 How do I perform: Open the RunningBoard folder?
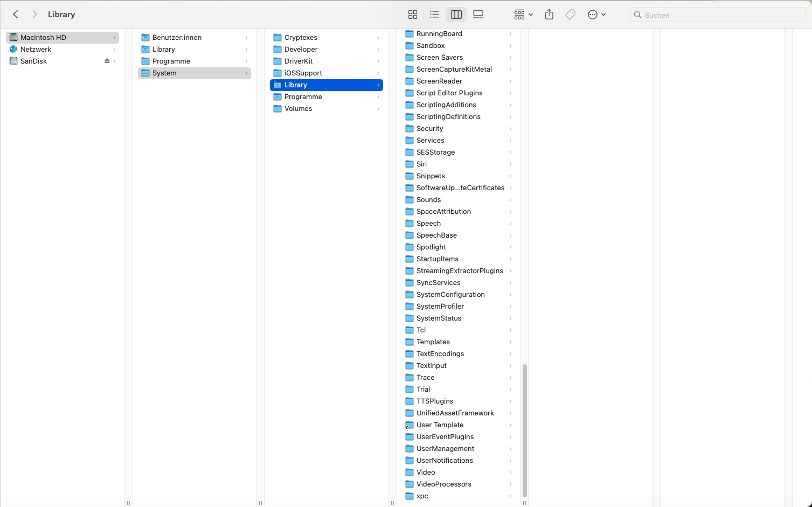pyautogui.click(x=459, y=33)
